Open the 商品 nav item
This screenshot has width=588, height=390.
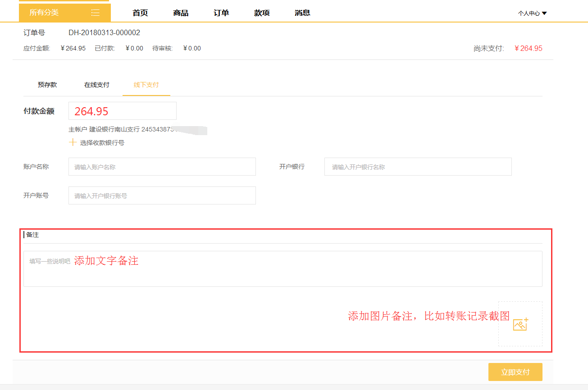181,13
